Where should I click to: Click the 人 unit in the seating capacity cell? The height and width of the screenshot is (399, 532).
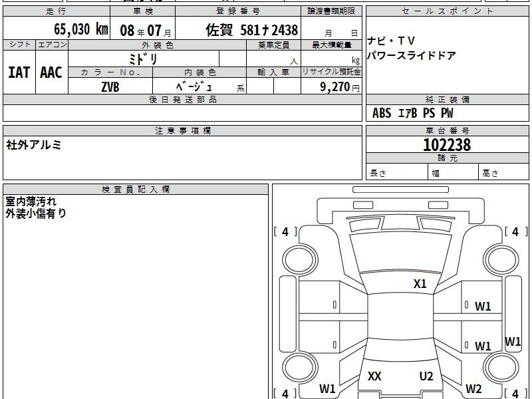coord(294,61)
